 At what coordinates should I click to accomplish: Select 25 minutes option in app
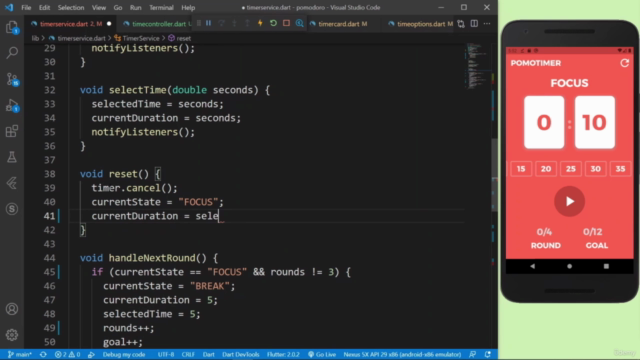571,169
